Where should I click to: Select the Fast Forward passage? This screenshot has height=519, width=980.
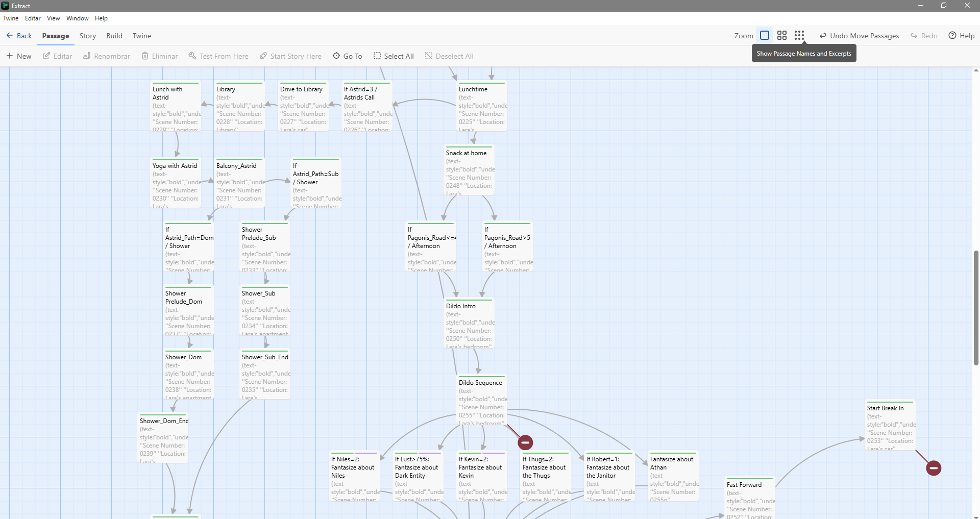pos(750,498)
